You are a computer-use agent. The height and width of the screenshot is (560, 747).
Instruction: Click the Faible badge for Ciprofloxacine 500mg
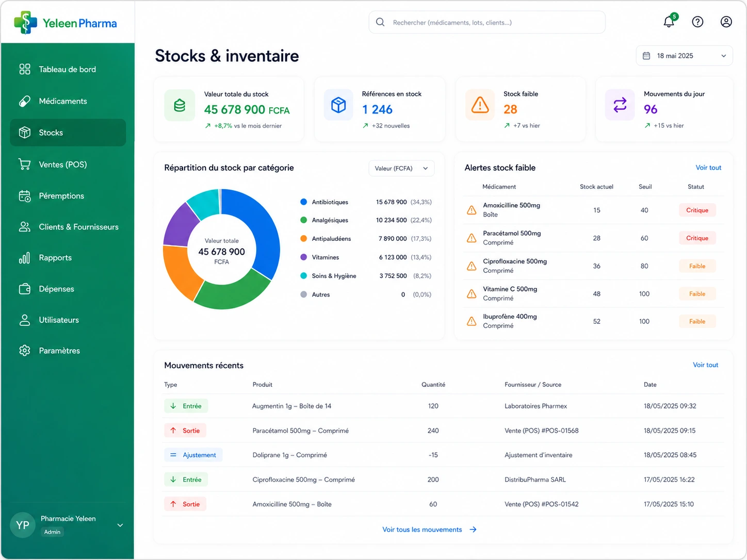coord(697,266)
